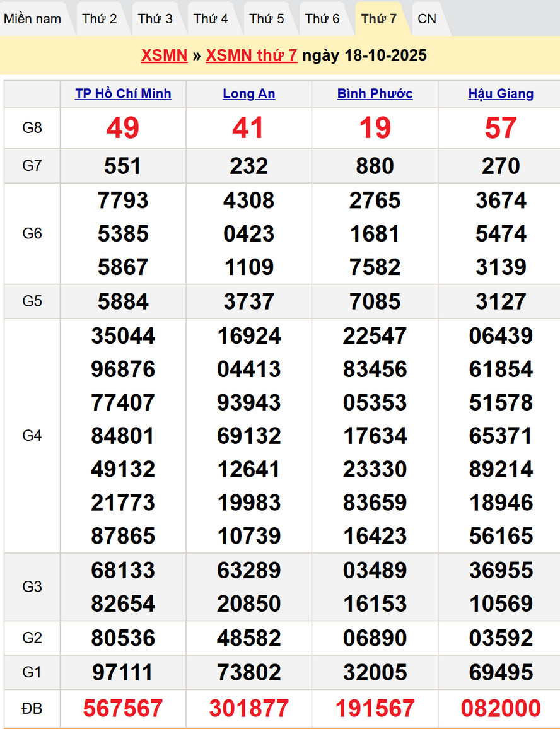Switch to the CN tab
The width and height of the screenshot is (560, 729).
point(427,19)
